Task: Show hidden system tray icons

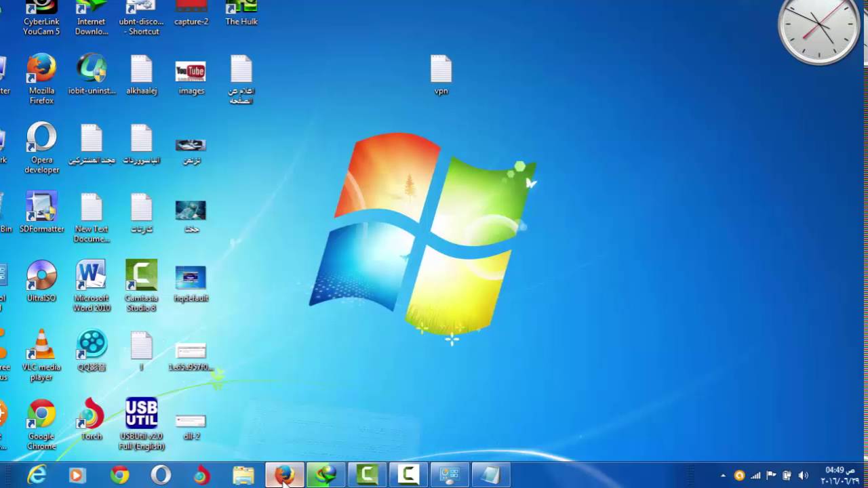Action: (x=723, y=476)
